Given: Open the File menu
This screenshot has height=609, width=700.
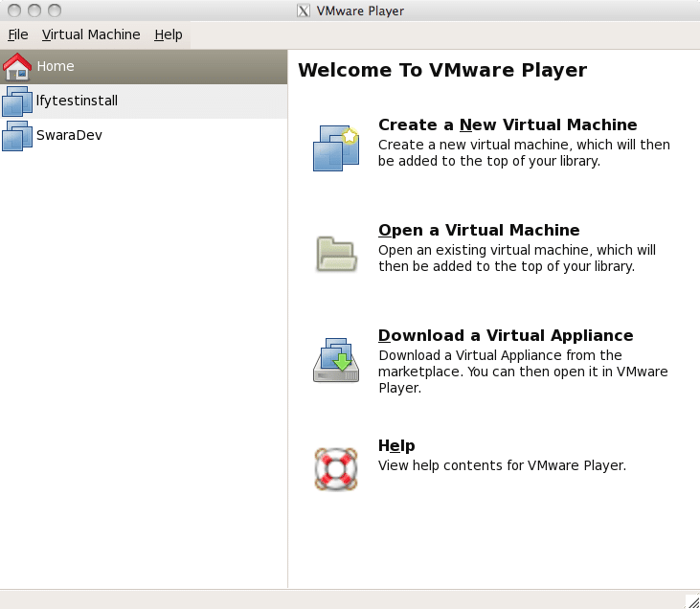Looking at the screenshot, I should tap(18, 34).
